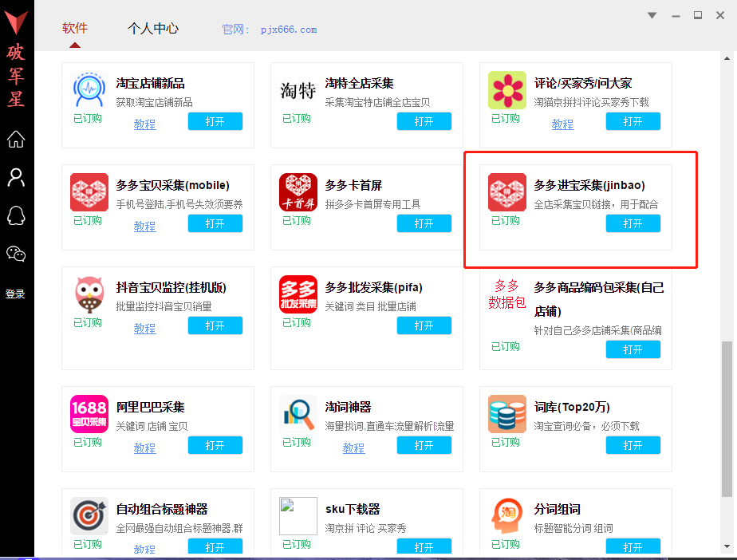Go to home via house icon
Image resolution: width=737 pixels, height=560 pixels.
[16, 139]
